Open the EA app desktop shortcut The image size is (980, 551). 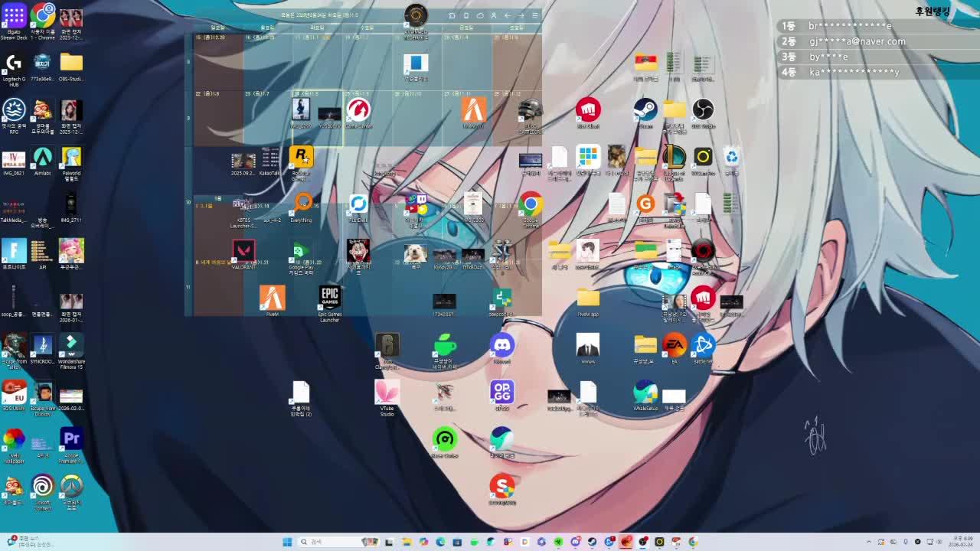tap(675, 349)
